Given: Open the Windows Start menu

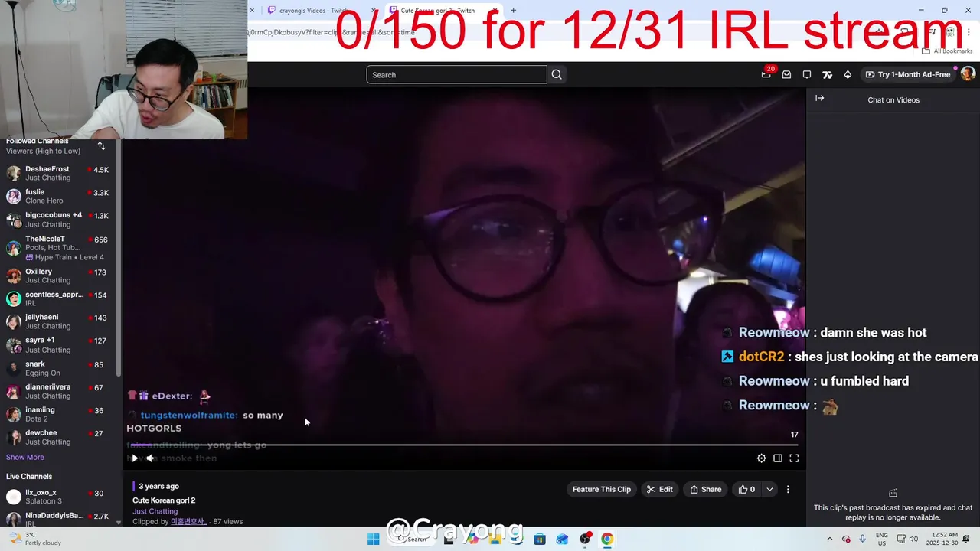Looking at the screenshot, I should click(373, 539).
